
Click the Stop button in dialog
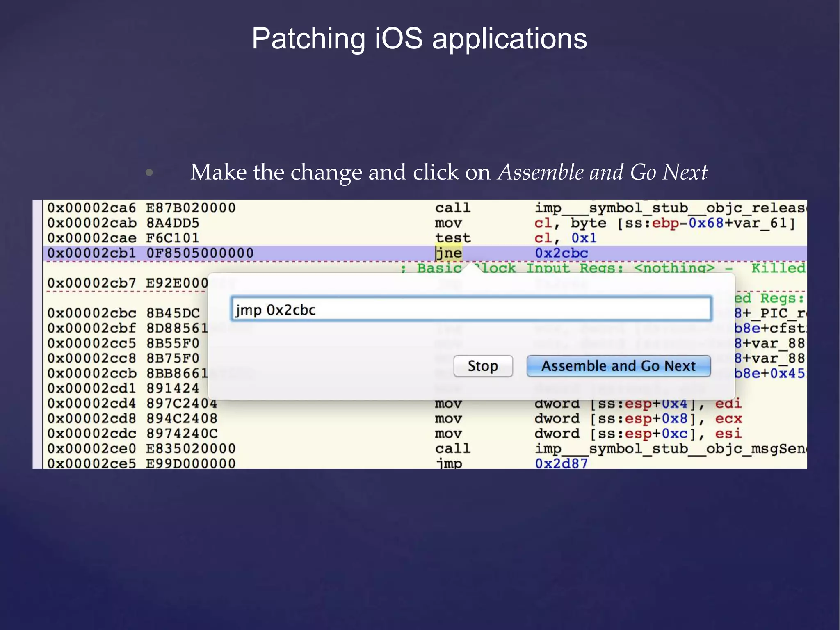tap(483, 366)
